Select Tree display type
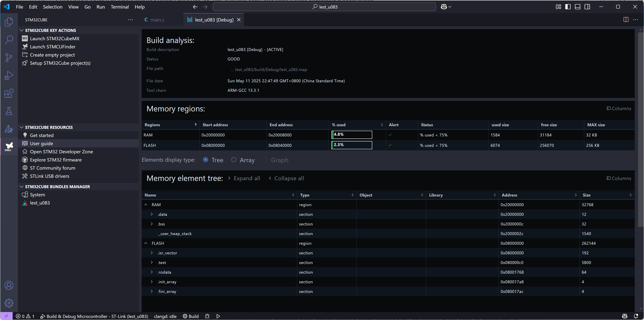This screenshot has height=320, width=644. [x=206, y=160]
